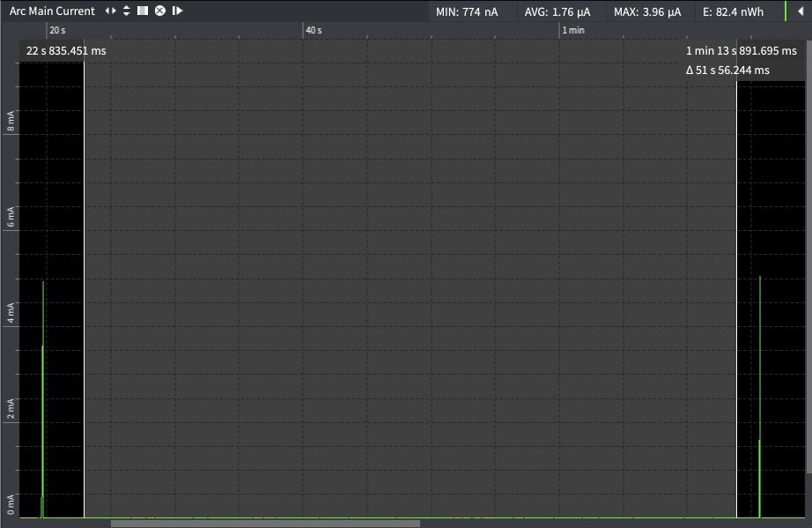Click the Δ 51 s 56.244 ms delta label
812x528 pixels.
(x=727, y=71)
